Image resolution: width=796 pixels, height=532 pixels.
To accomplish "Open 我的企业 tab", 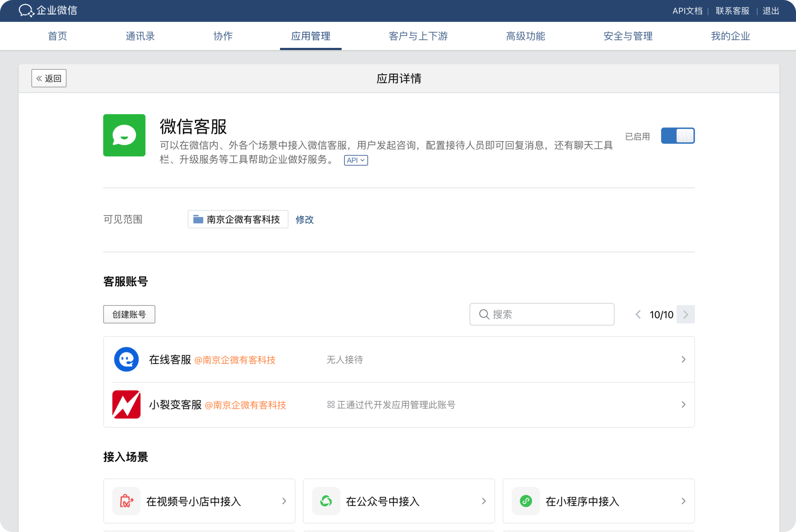I will [730, 36].
